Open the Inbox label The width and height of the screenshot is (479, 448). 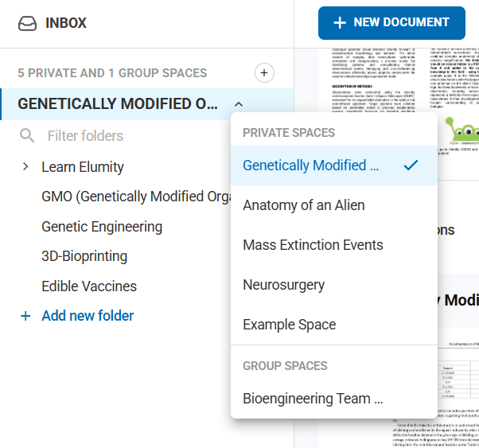(x=66, y=23)
